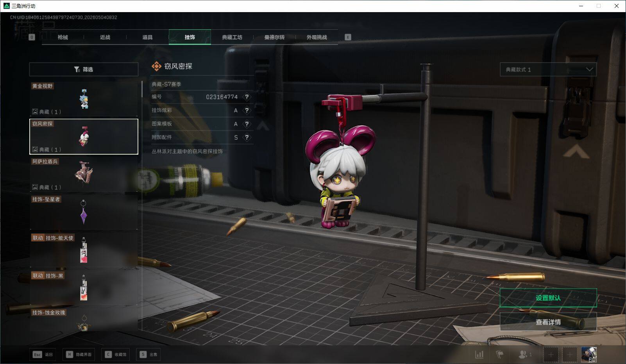Click the S 出售 button
Viewport: 626px width, 364px height.
(148, 355)
